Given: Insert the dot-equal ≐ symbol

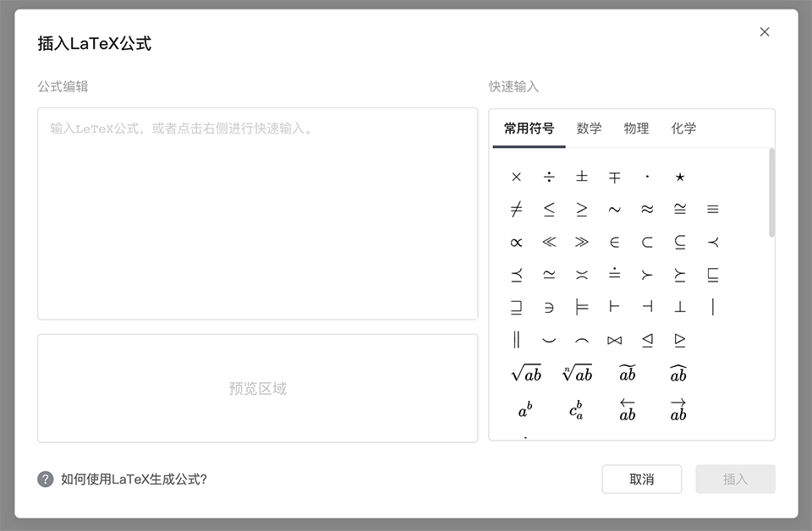Looking at the screenshot, I should coord(615,273).
